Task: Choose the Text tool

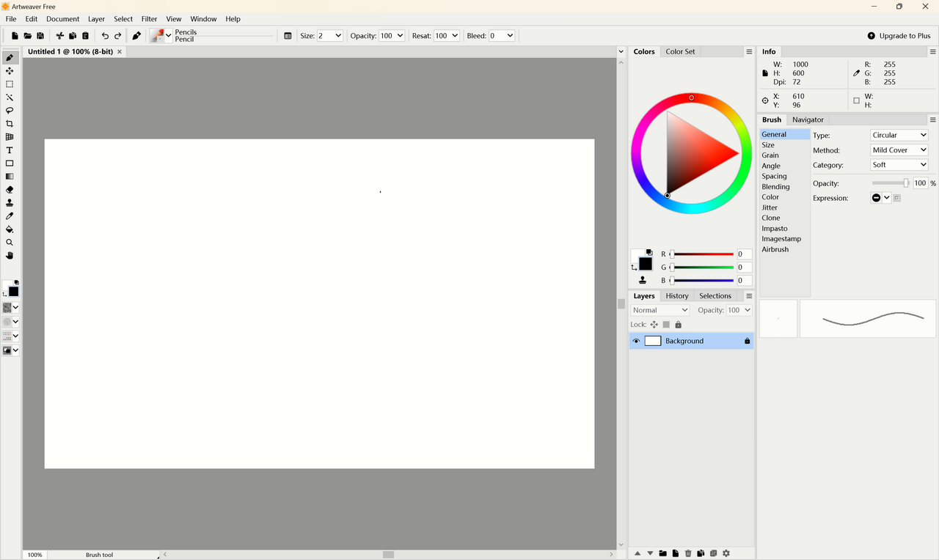Action: (x=10, y=150)
